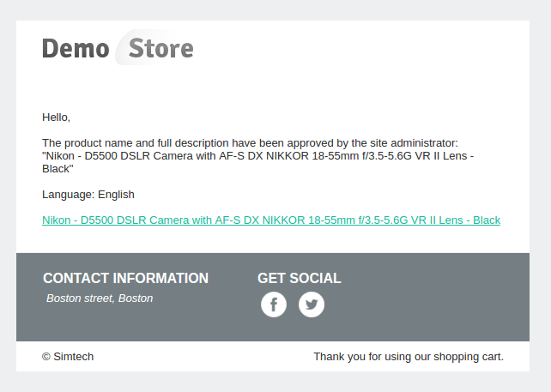This screenshot has width=551, height=392.
Task: Click the word "Store" in the logo
Action: pyautogui.click(x=161, y=48)
